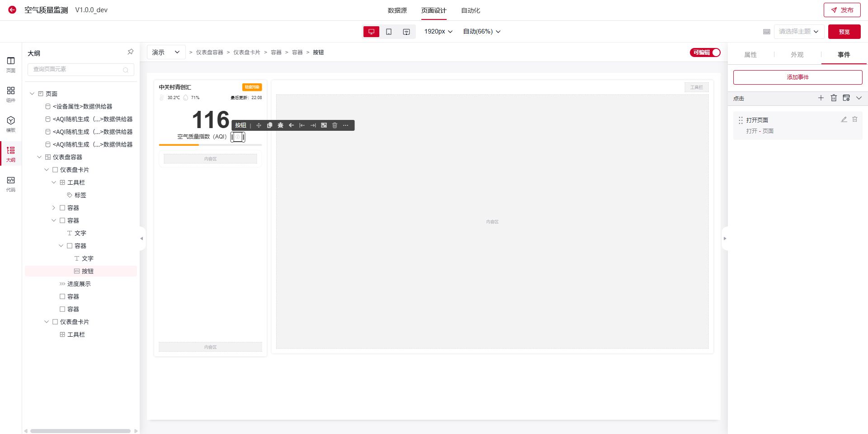Delete the button via floating toolbar trash icon
The height and width of the screenshot is (434, 868).
tap(335, 125)
